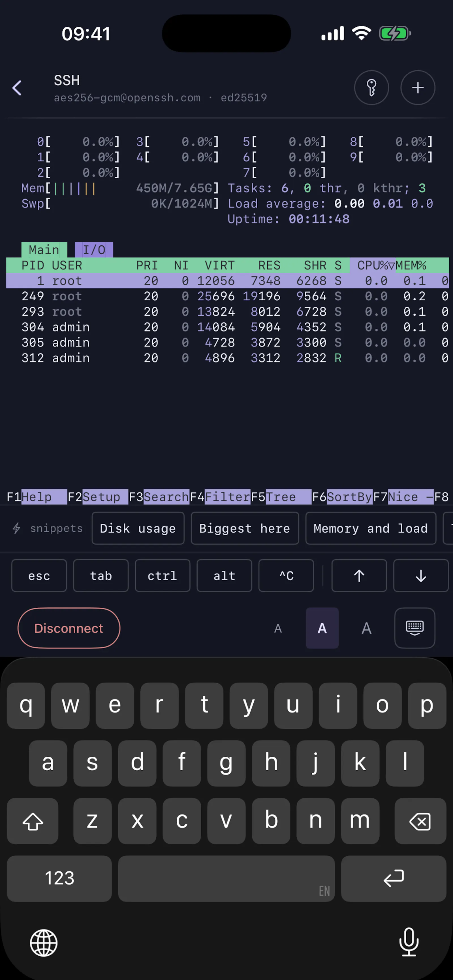
Task: Open F4 Filter in htop
Action: pos(220,497)
